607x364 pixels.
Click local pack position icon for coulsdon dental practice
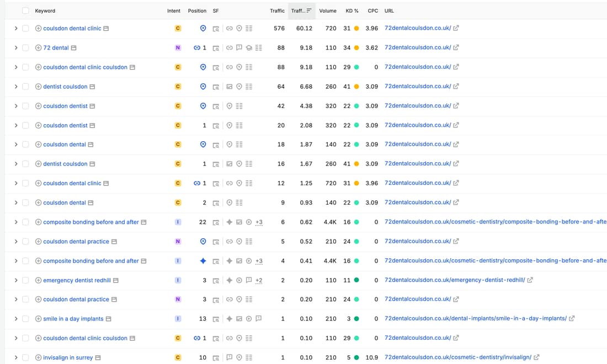click(203, 242)
